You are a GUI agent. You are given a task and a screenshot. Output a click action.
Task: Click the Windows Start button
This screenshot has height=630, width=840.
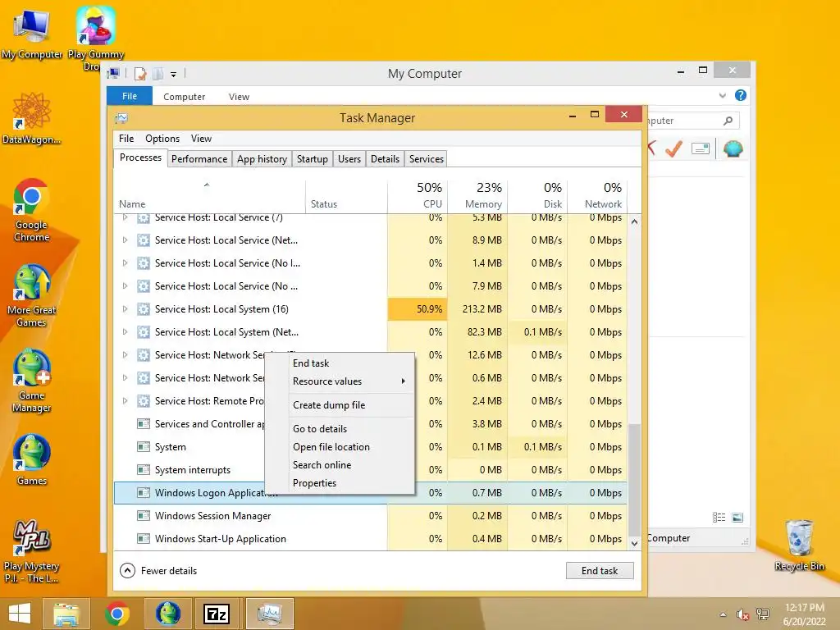[x=20, y=614]
